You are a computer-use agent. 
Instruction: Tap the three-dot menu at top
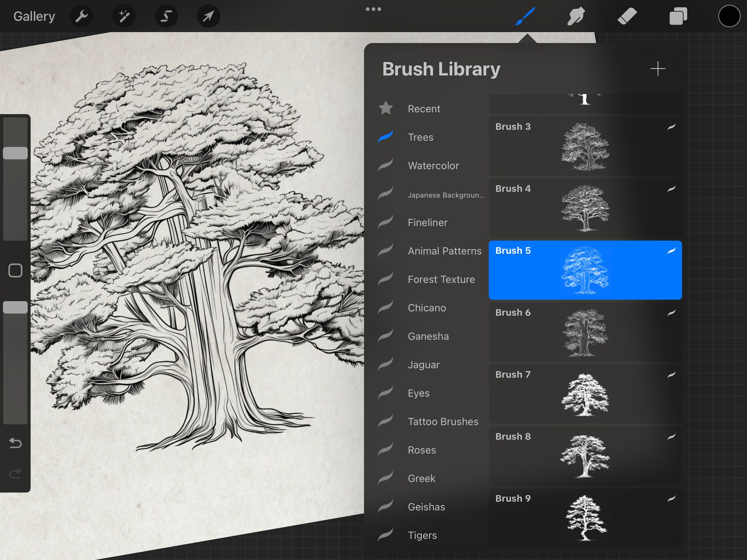point(373,9)
